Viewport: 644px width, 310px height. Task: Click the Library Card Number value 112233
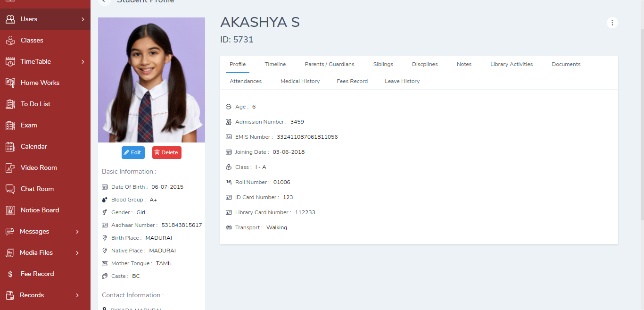point(305,213)
